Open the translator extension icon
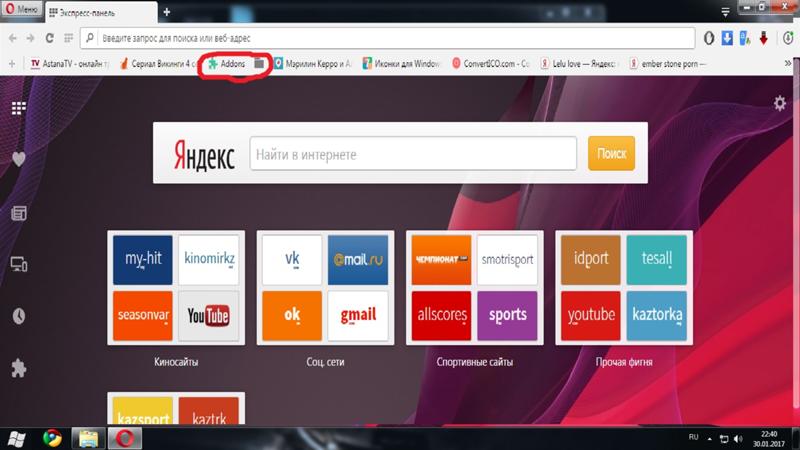This screenshot has width=800, height=450. [745, 38]
